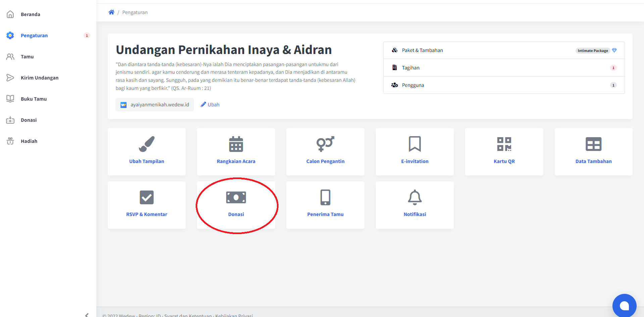This screenshot has width=644, height=317.
Task: Click the RSVP & Komentar checkmark icon
Action: (x=147, y=197)
